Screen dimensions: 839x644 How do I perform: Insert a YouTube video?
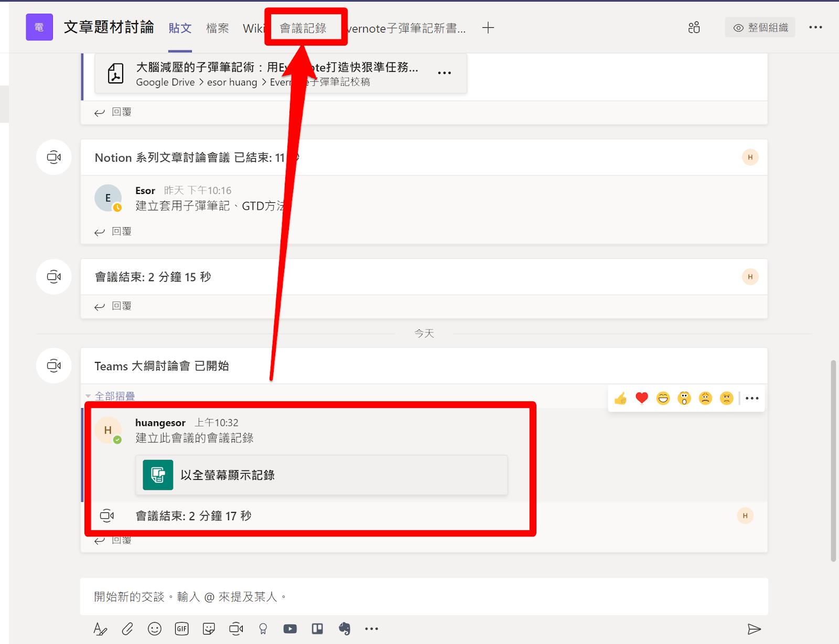coord(290,629)
